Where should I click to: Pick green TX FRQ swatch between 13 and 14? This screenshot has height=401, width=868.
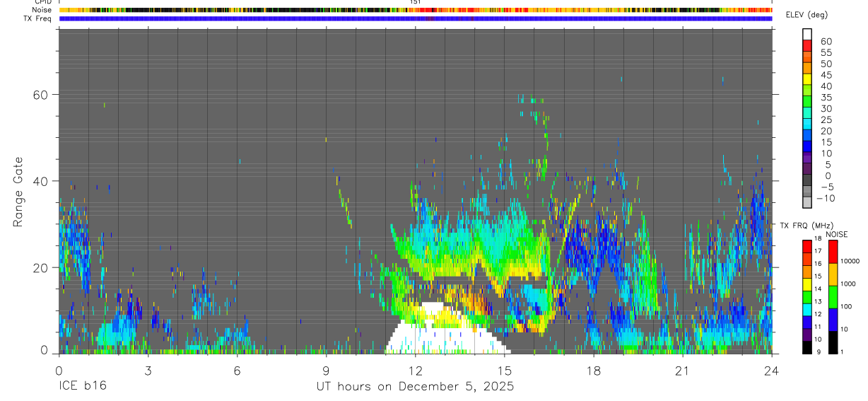point(807,296)
